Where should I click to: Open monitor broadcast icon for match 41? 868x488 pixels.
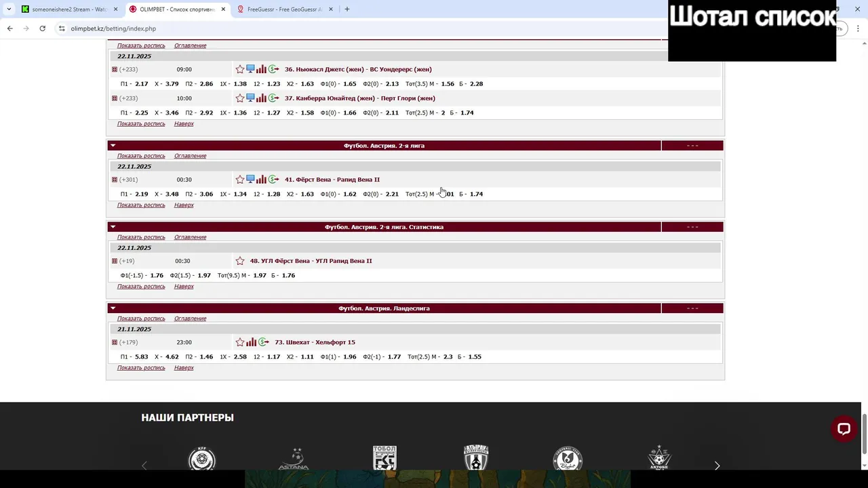[250, 180]
